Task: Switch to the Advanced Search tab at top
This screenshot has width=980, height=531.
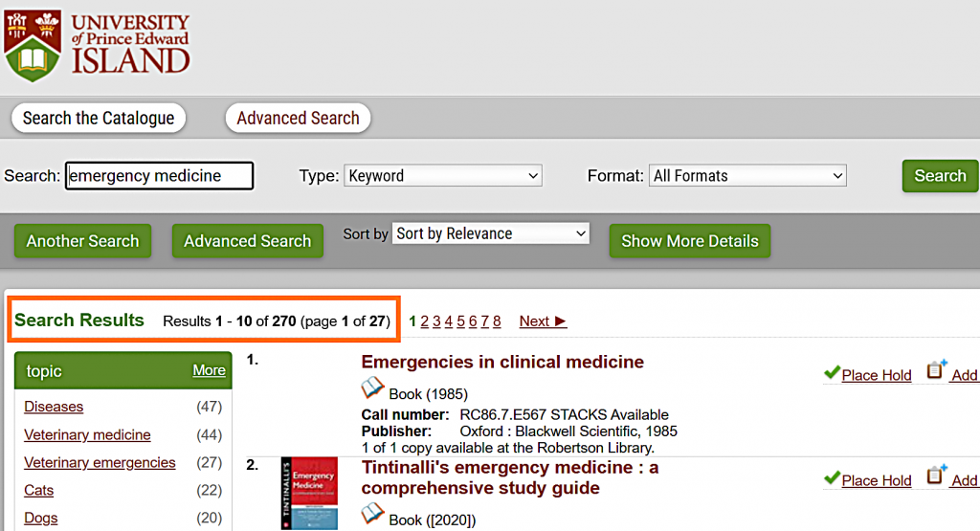Action: [298, 119]
